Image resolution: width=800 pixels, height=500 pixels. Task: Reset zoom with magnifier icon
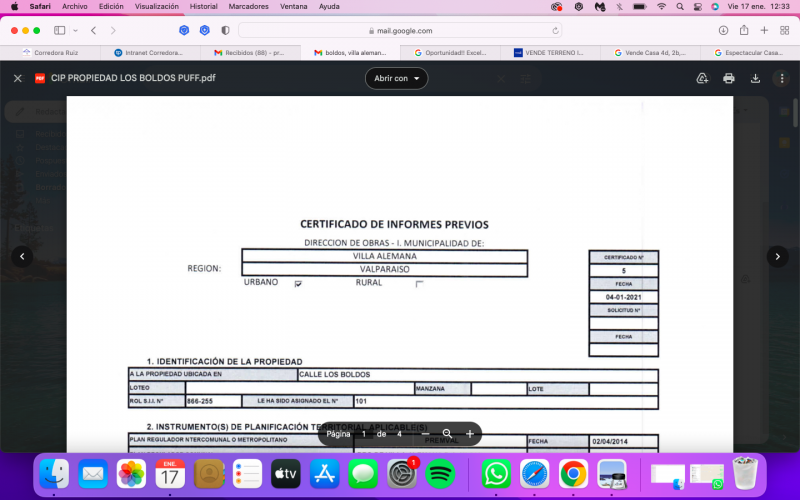447,434
